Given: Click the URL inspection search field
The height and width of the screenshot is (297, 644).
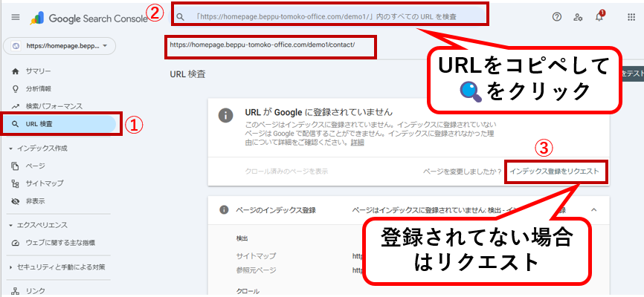Looking at the screenshot, I should (329, 17).
